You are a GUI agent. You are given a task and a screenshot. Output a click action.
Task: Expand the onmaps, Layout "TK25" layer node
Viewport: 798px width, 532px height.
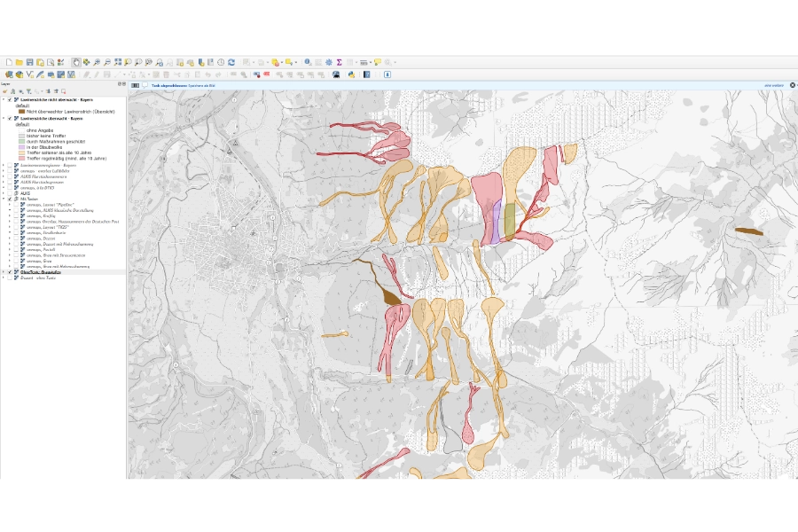click(10, 227)
